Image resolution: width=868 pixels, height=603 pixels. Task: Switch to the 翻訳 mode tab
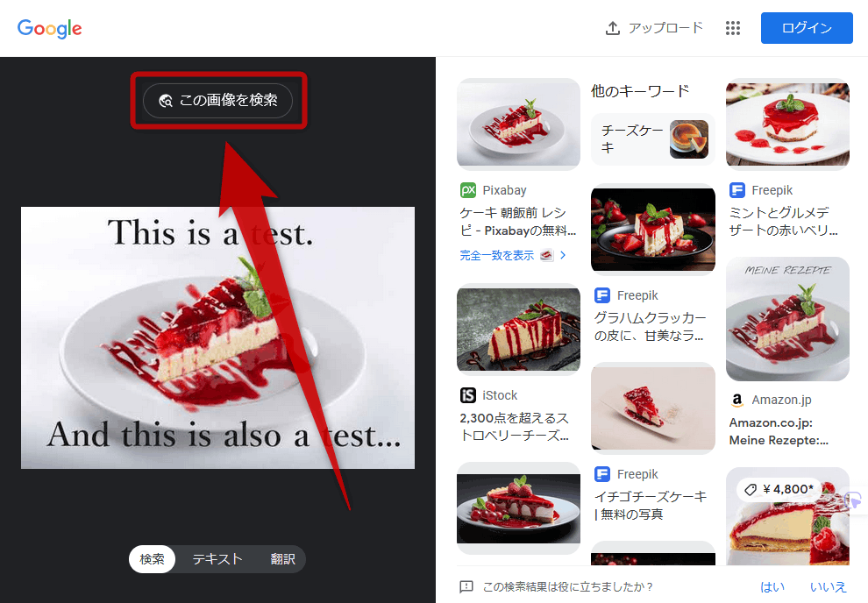283,559
